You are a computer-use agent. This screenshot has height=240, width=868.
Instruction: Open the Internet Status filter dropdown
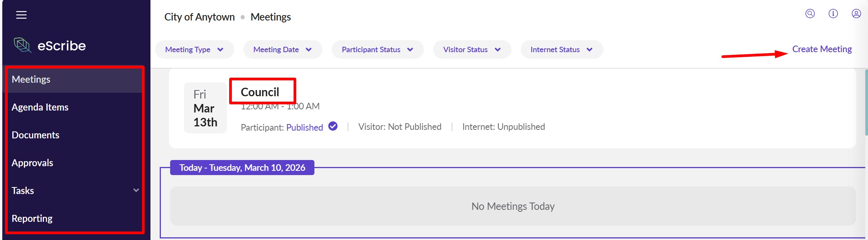561,49
